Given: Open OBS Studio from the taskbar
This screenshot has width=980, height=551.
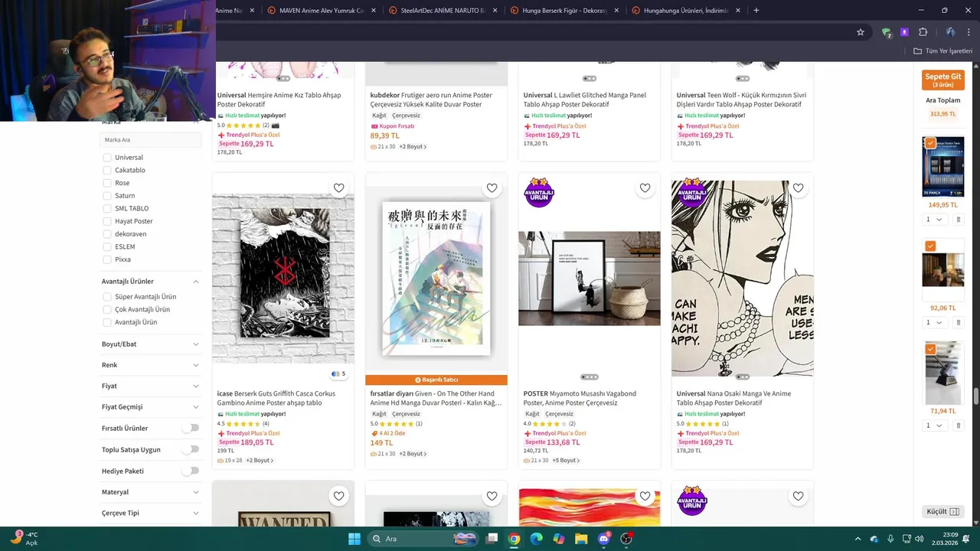Looking at the screenshot, I should 626,539.
